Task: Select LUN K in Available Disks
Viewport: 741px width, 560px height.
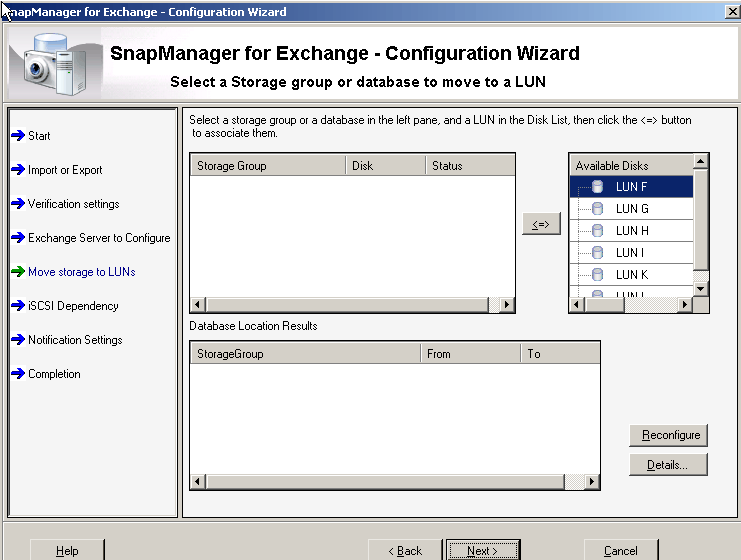Action: 631,274
